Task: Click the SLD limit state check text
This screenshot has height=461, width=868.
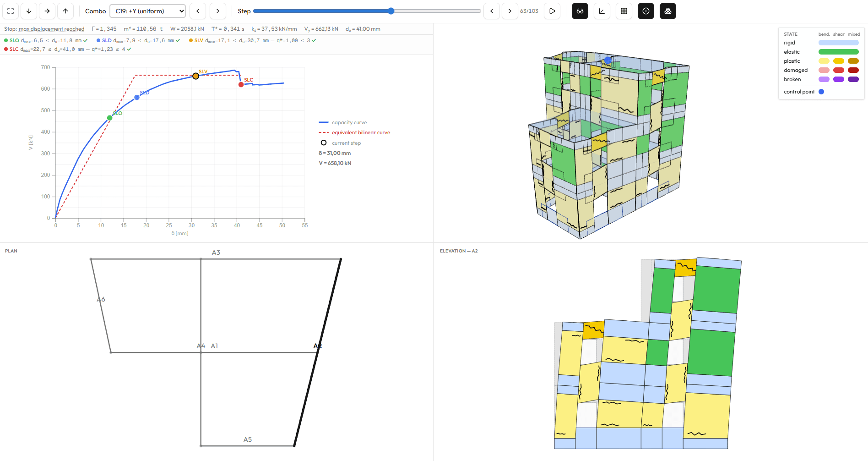Action: (138, 40)
